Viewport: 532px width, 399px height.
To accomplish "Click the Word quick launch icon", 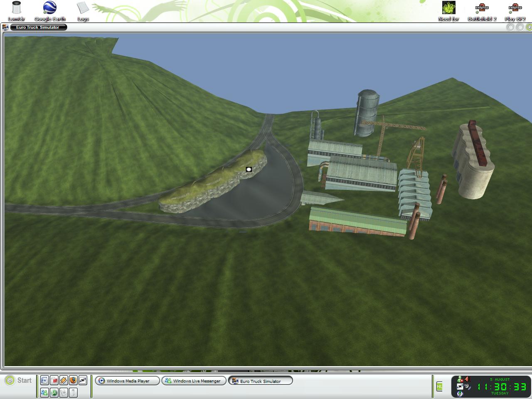I will [x=44, y=380].
